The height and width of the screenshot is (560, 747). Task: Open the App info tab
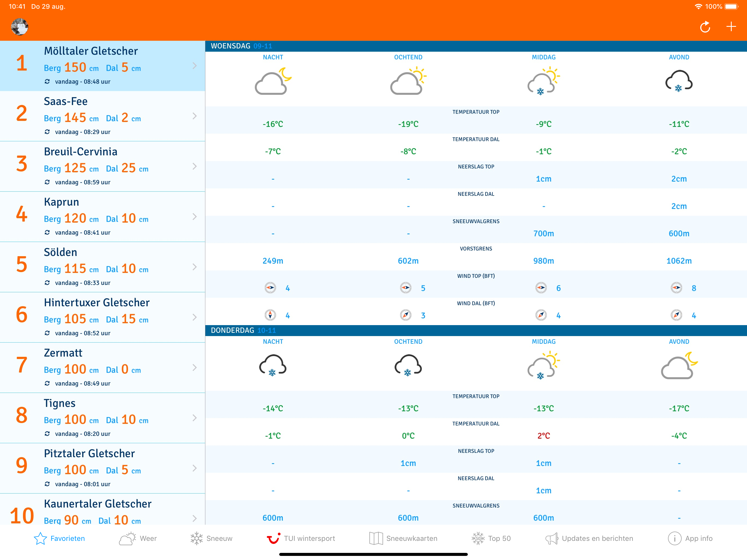tap(690, 538)
